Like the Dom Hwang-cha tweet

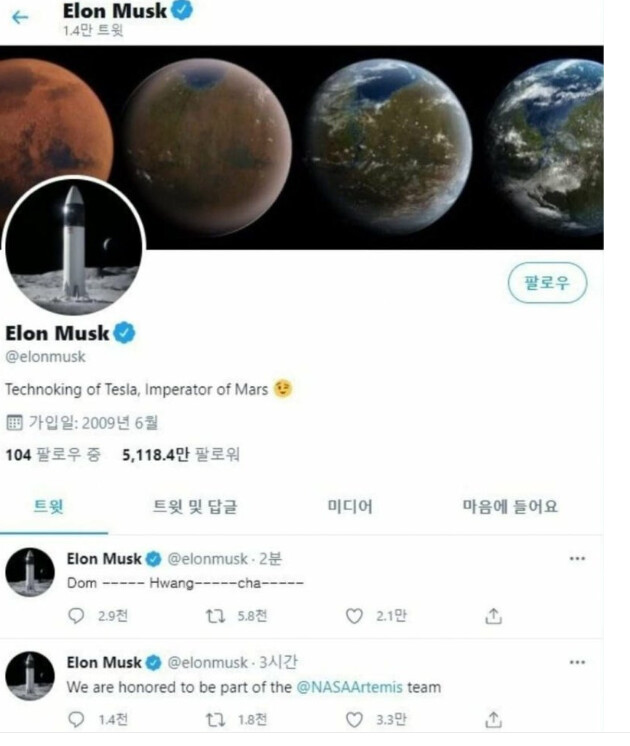tap(354, 617)
